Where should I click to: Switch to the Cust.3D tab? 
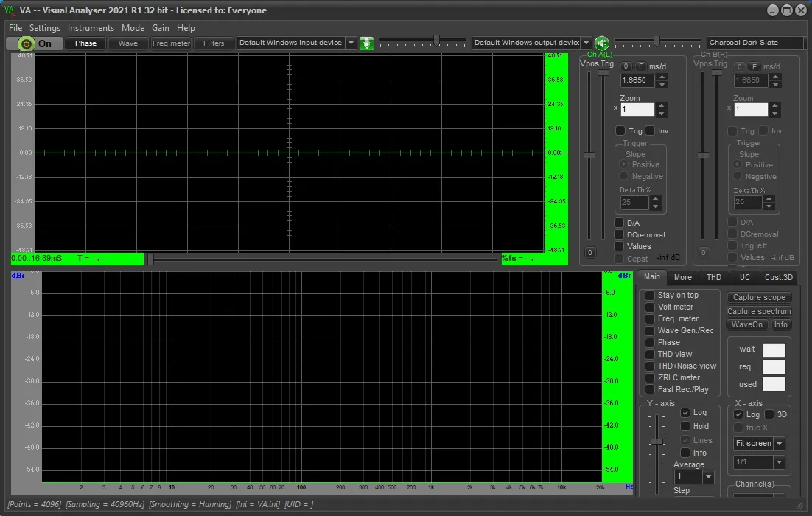pyautogui.click(x=778, y=277)
